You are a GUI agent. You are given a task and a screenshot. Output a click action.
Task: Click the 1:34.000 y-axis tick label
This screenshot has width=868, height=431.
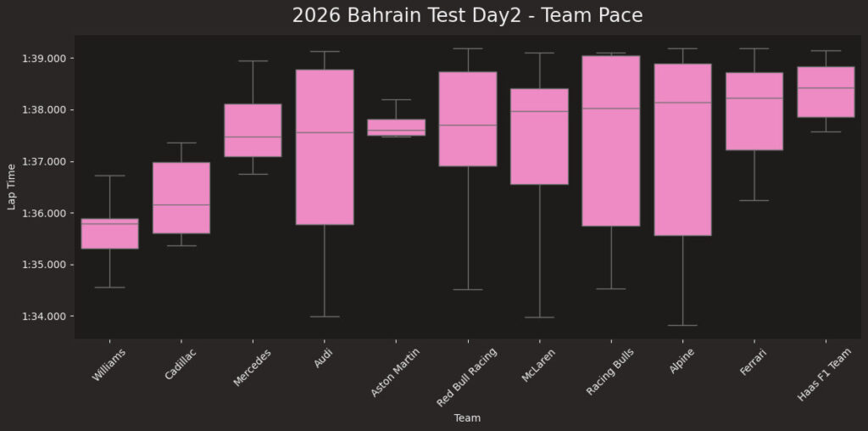tap(43, 316)
